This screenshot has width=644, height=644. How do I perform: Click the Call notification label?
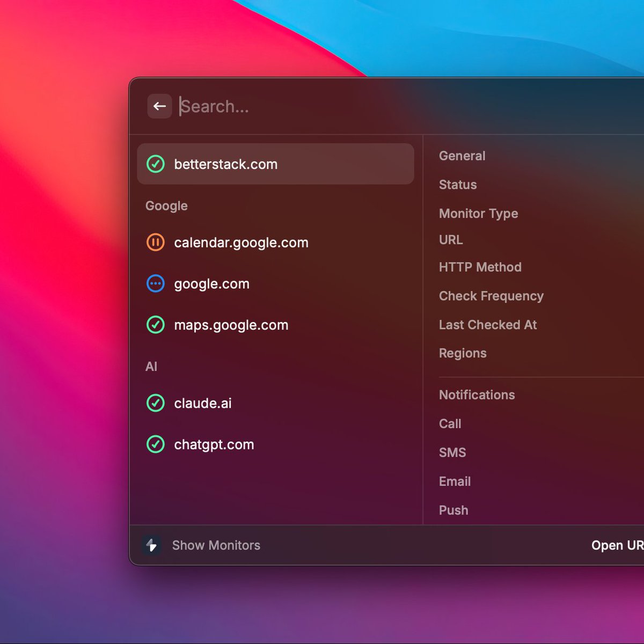pos(450,424)
